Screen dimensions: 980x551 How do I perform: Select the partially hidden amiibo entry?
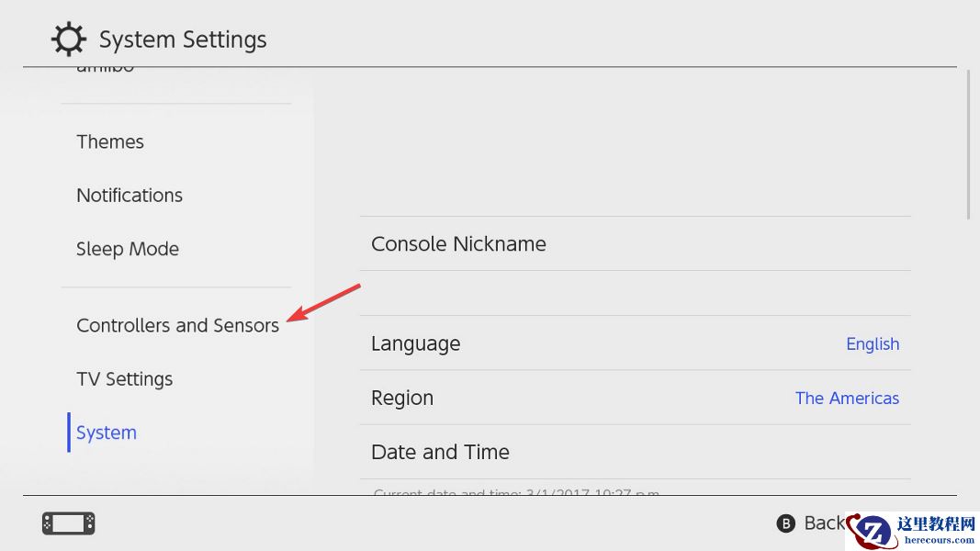point(106,70)
